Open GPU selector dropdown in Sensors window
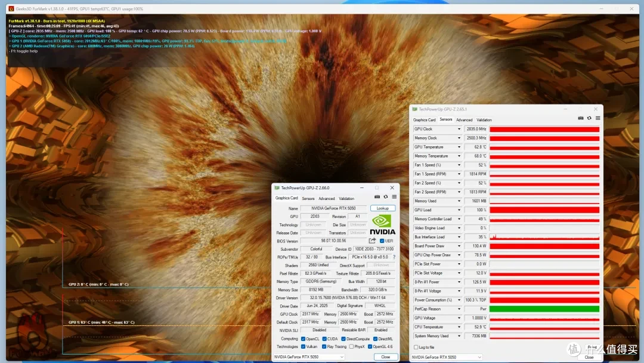This screenshot has height=363, width=644. point(447,357)
